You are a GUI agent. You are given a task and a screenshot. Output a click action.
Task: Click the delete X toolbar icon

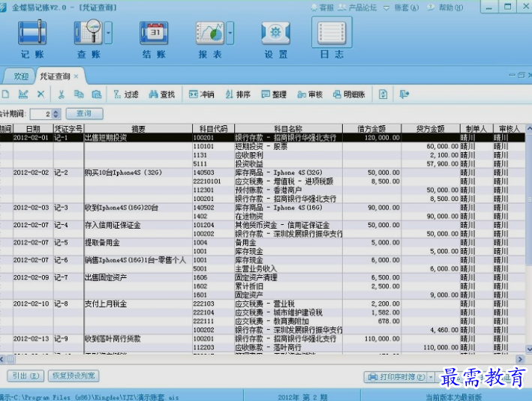pyautogui.click(x=41, y=94)
